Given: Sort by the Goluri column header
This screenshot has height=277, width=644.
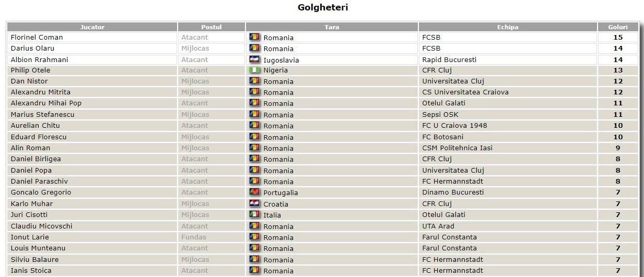Looking at the screenshot, I should pyautogui.click(x=618, y=27).
